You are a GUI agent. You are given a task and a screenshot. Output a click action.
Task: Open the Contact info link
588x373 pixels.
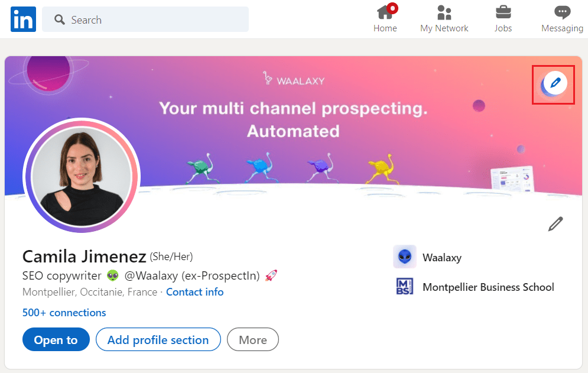(x=194, y=292)
